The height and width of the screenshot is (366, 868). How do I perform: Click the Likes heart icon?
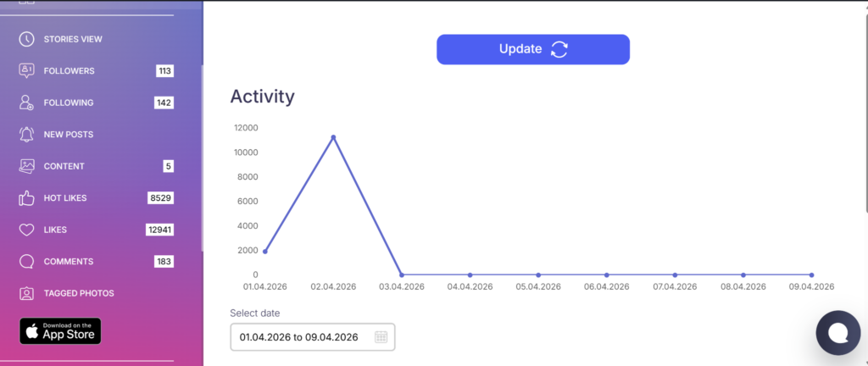click(x=27, y=230)
